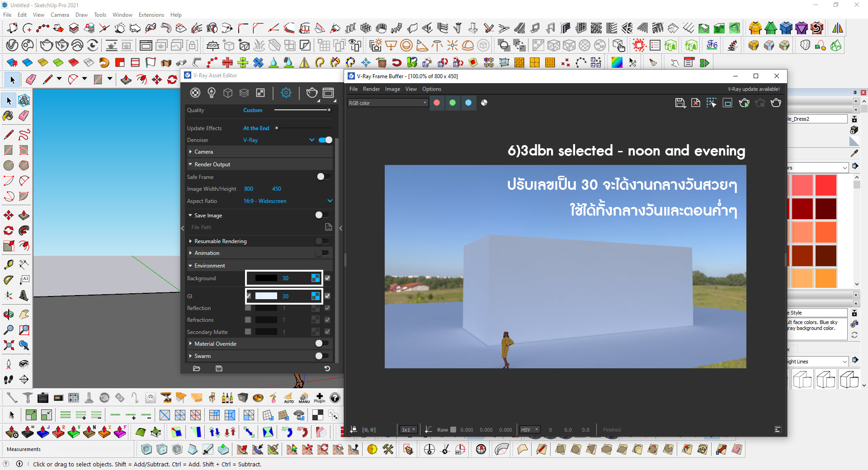Browse for Save Image file path icon
This screenshot has width=868, height=470.
(329, 227)
